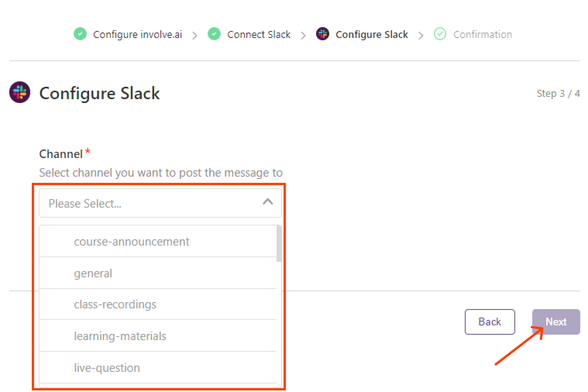
Task: Click the green check icon beside Connect Slack
Action: 214,34
